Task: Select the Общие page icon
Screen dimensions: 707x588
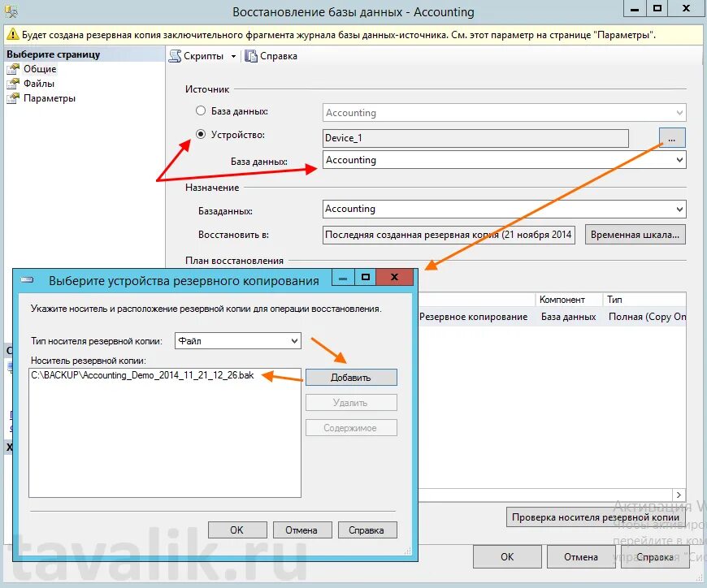Action: pyautogui.click(x=13, y=69)
